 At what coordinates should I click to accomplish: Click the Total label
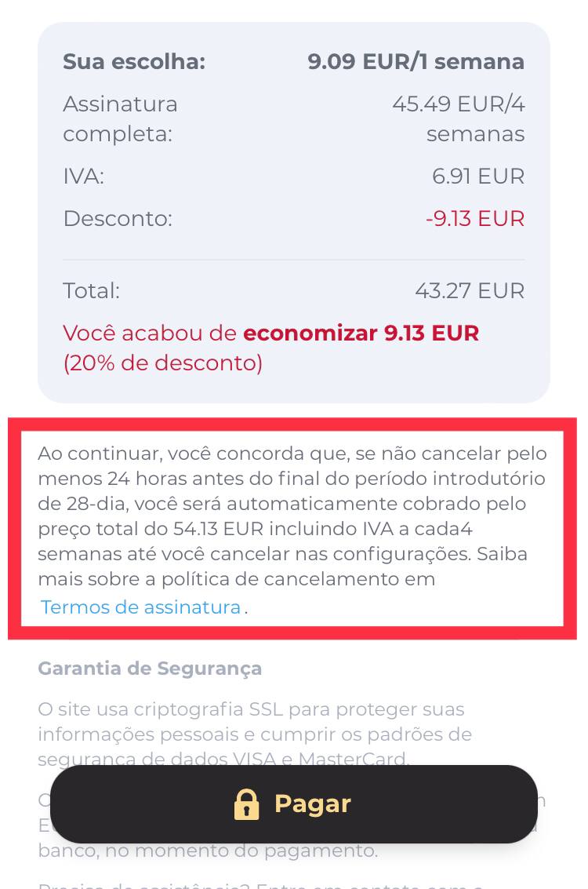pos(91,291)
